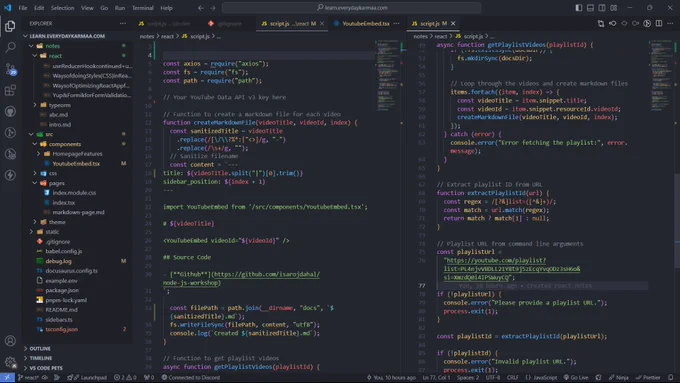This screenshot has width=680, height=383.
Task: Click the Prettier status bar item
Action: [647, 377]
